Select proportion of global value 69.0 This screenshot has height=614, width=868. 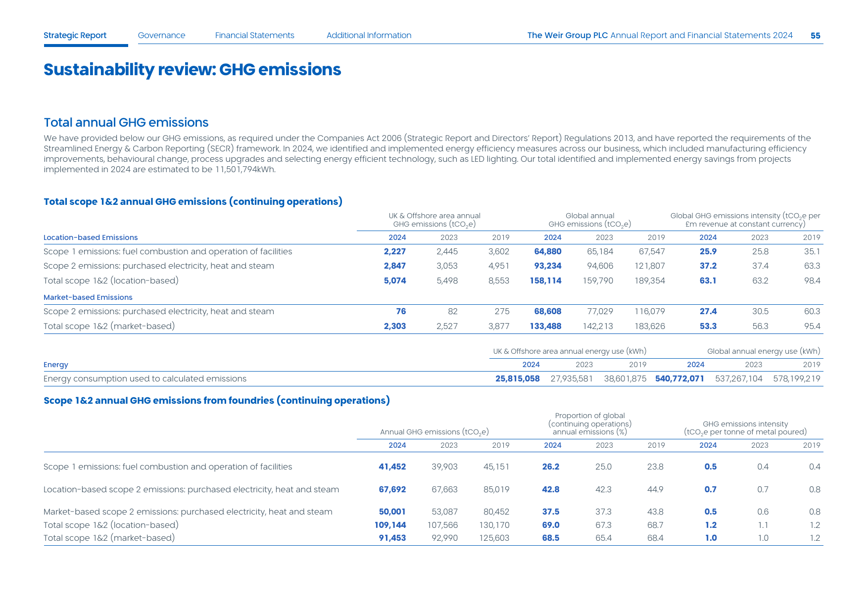551,525
